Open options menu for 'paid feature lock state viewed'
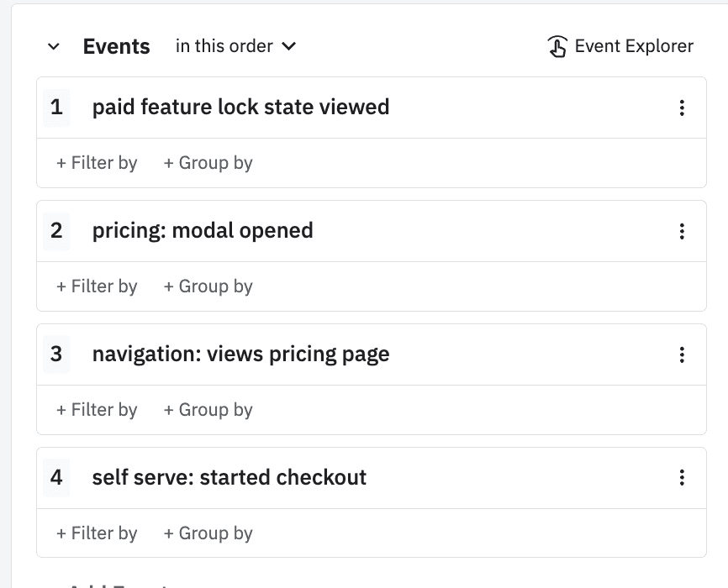728x588 pixels. pos(682,107)
